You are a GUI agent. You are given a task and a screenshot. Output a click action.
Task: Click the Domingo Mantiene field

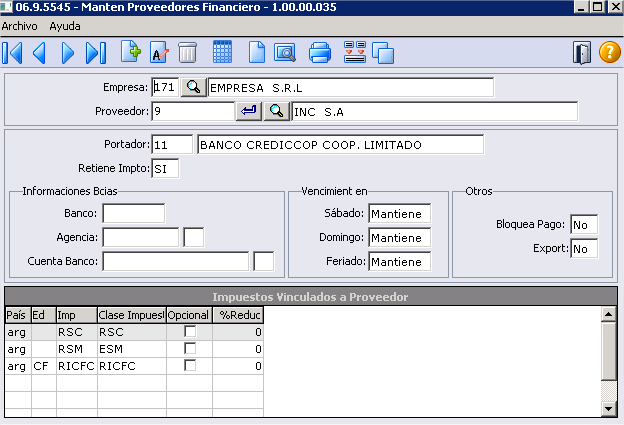pyautogui.click(x=400, y=238)
